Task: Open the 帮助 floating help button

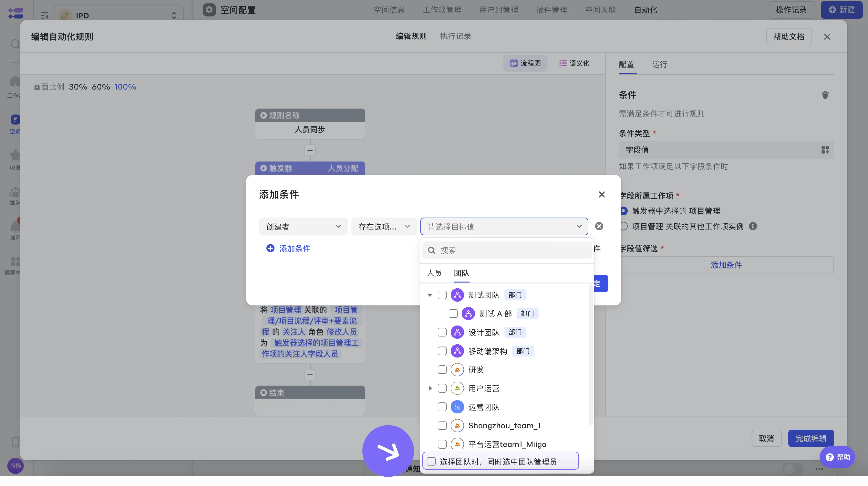Action: click(837, 457)
